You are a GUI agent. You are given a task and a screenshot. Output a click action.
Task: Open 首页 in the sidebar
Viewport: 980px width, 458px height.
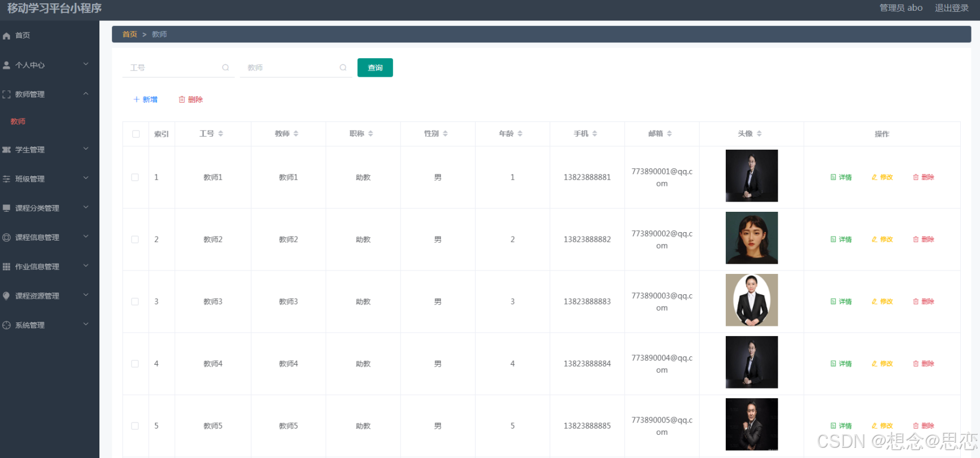pos(50,36)
